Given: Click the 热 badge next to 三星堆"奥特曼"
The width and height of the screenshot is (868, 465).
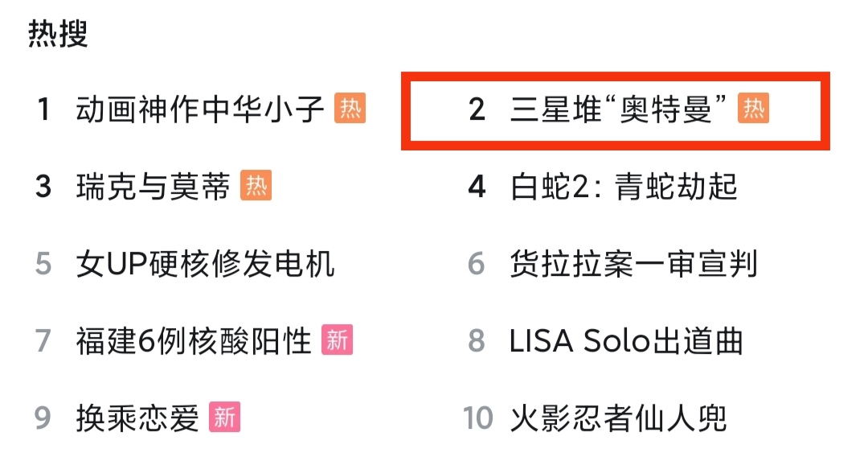Looking at the screenshot, I should click(x=754, y=109).
